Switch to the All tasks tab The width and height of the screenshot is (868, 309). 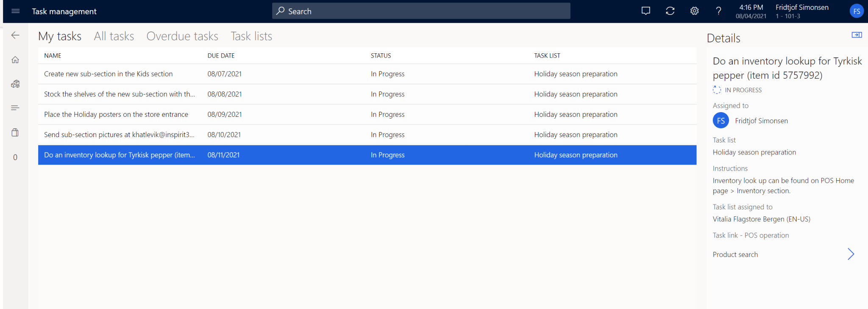(x=114, y=36)
